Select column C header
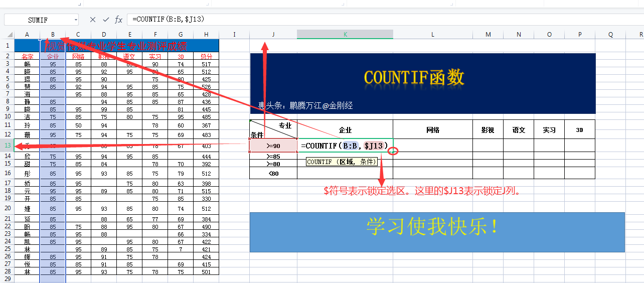 point(78,35)
